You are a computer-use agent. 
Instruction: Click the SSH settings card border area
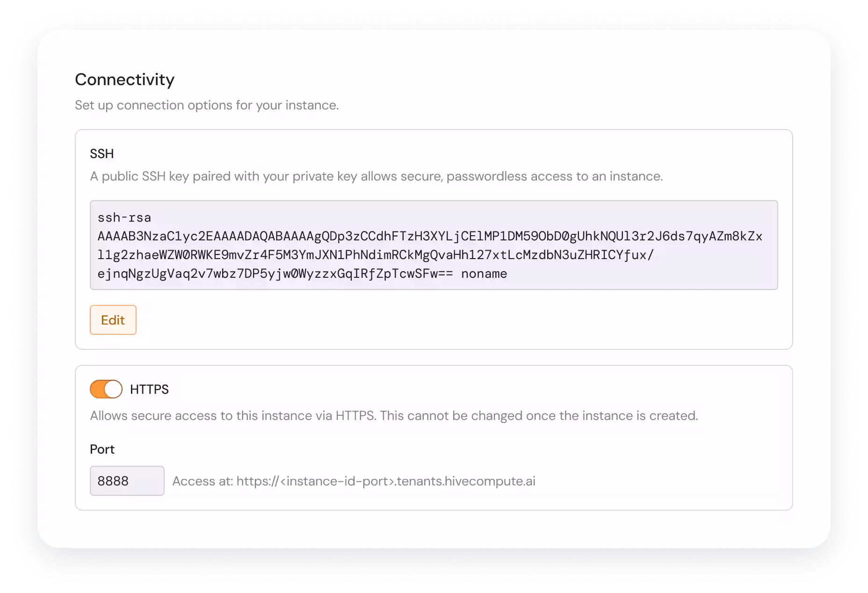coord(434,132)
